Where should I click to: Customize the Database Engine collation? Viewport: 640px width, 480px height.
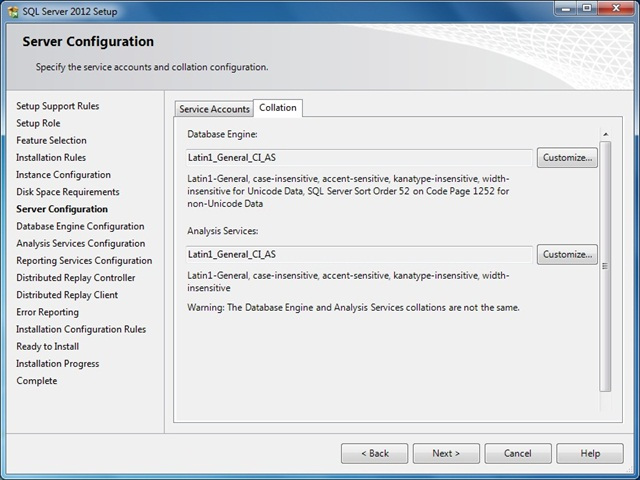coord(567,158)
